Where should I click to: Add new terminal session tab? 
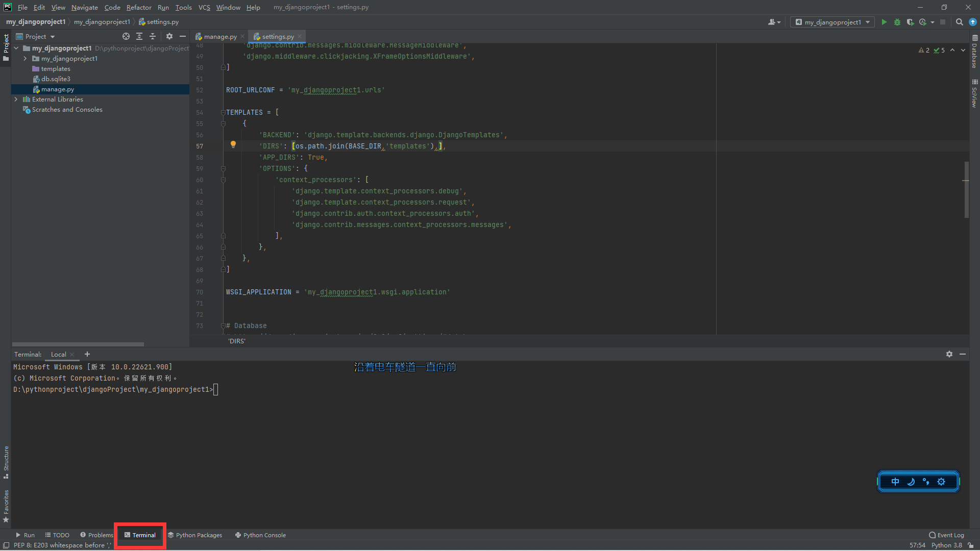[87, 354]
